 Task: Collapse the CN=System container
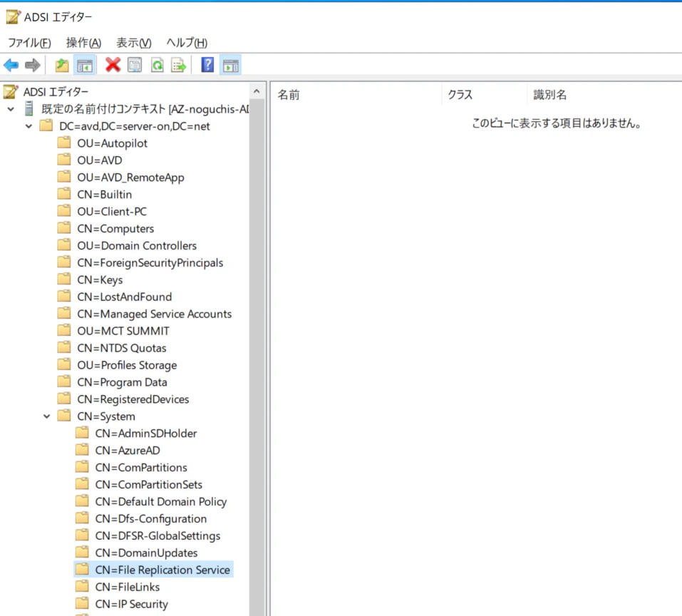point(46,416)
